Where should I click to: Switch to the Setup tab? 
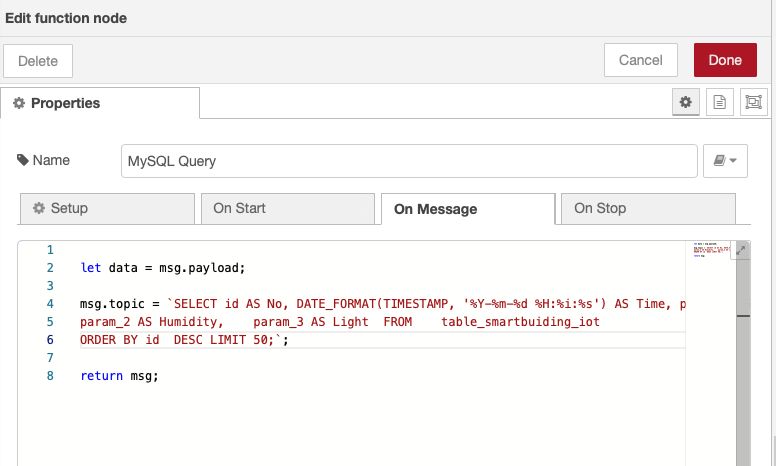pyautogui.click(x=107, y=208)
